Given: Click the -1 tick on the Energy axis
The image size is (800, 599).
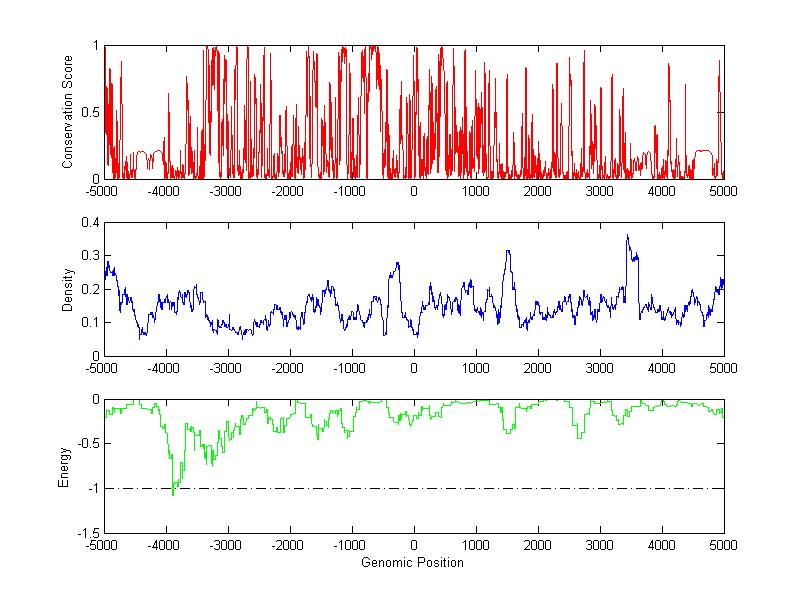Looking at the screenshot, I should pos(91,488).
